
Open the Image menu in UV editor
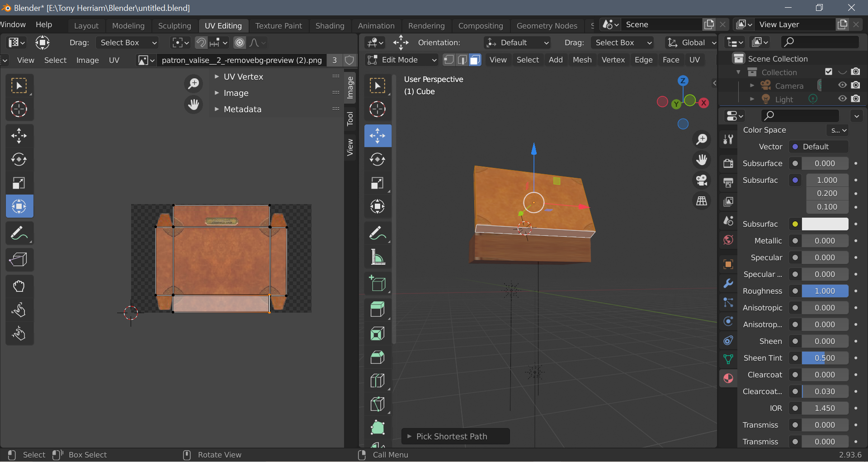pyautogui.click(x=88, y=60)
